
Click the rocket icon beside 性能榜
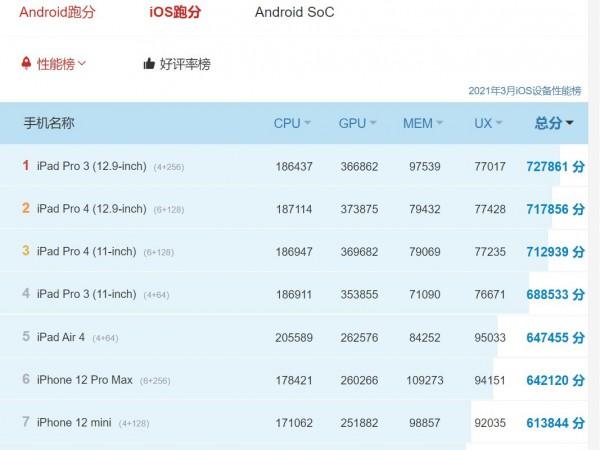click(x=26, y=63)
